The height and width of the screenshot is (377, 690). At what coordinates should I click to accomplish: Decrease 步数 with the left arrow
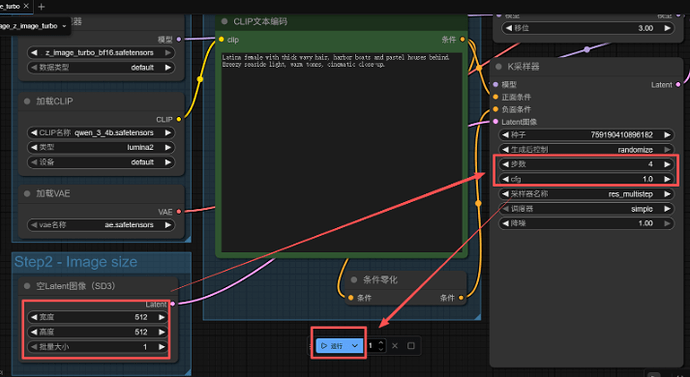point(505,164)
